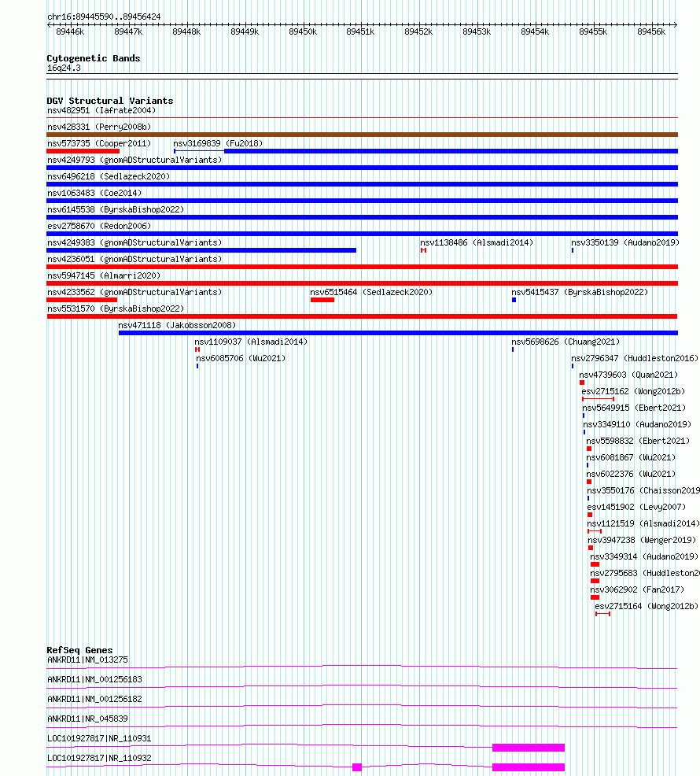Click nsv4236051 gnomADStructuralVariants label
700x776 pixels.
(134, 260)
